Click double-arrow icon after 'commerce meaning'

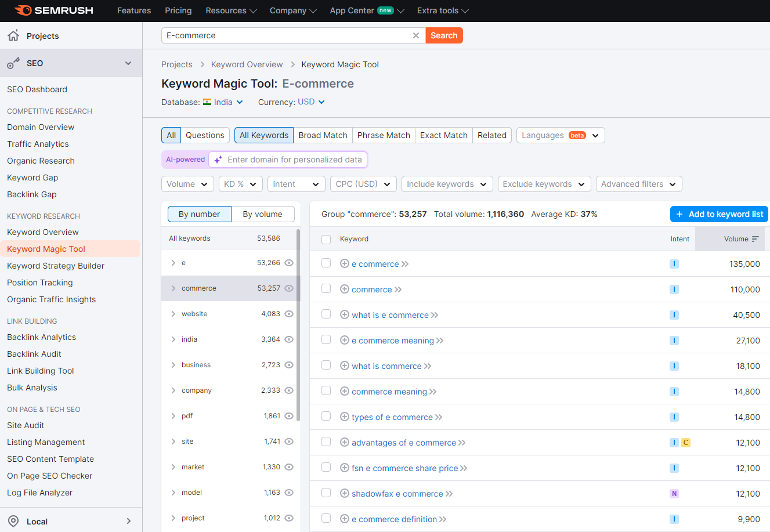click(x=433, y=392)
